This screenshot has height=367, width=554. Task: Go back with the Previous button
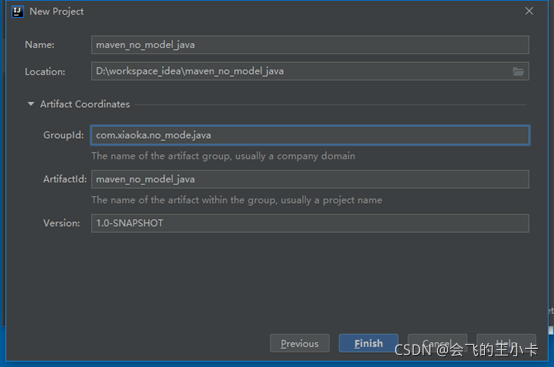(300, 343)
